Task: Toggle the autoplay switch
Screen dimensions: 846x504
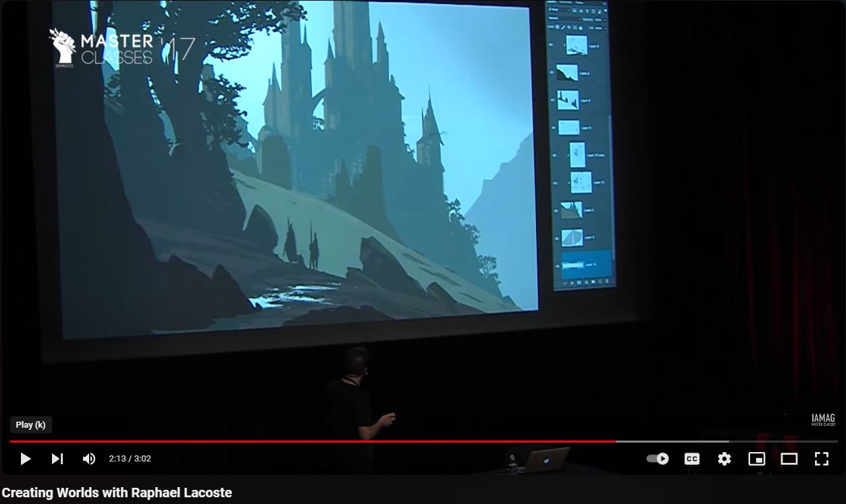Action: (657, 459)
